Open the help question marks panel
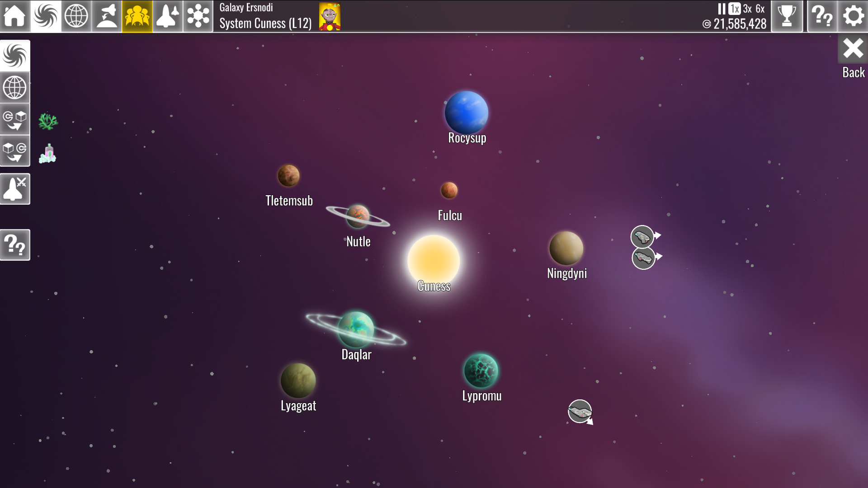868x488 pixels. pos(822,16)
